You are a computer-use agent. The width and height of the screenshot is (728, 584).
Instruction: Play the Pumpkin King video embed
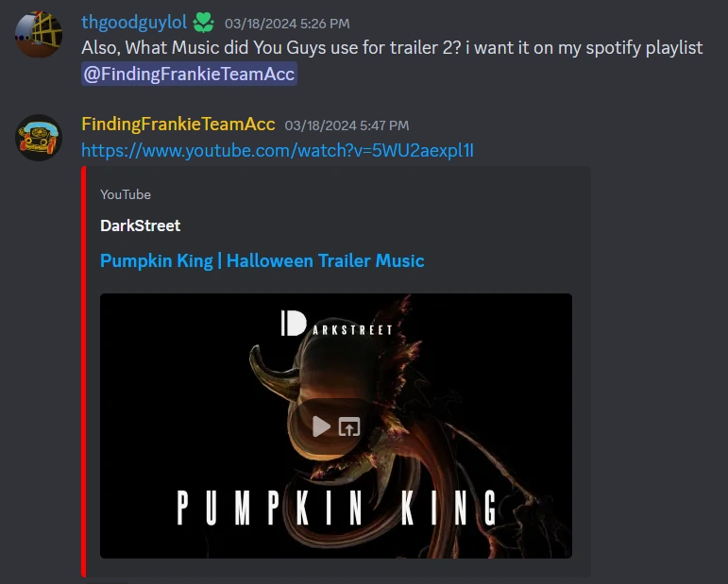pyautogui.click(x=321, y=426)
